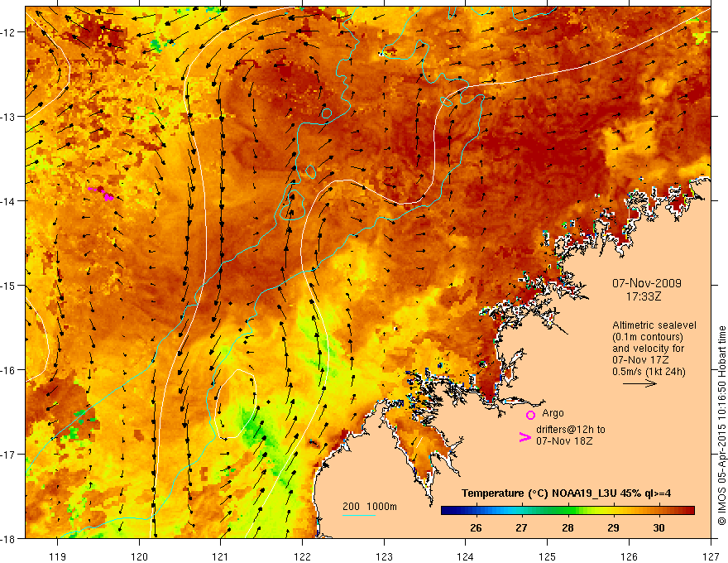Click the latitude axis label -17
Viewport: 728px width, 563px height.
[8, 455]
